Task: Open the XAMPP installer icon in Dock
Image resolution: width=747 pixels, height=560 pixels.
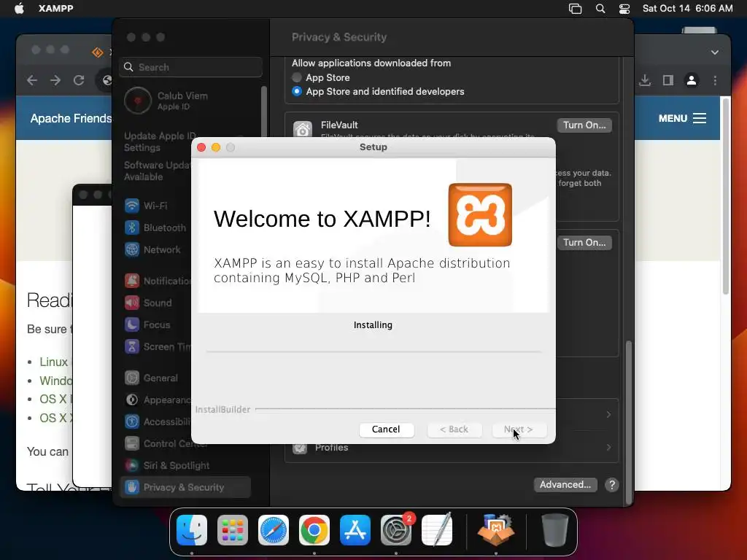Action: (x=496, y=530)
